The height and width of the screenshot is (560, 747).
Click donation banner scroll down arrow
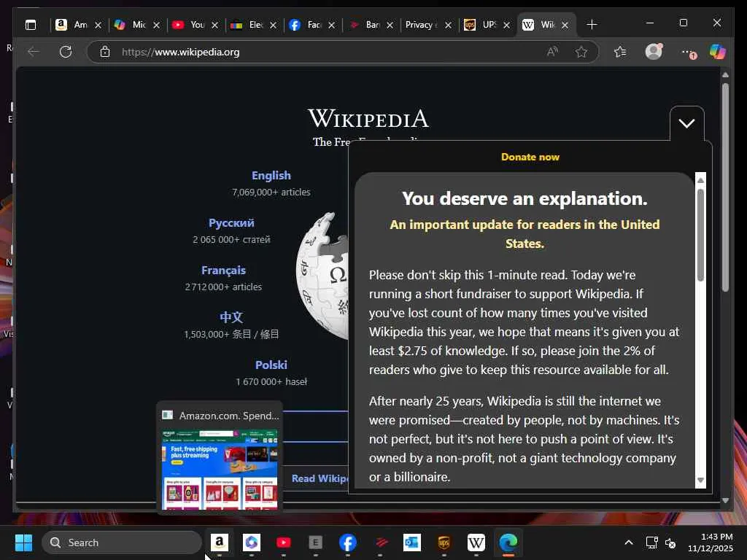point(700,480)
